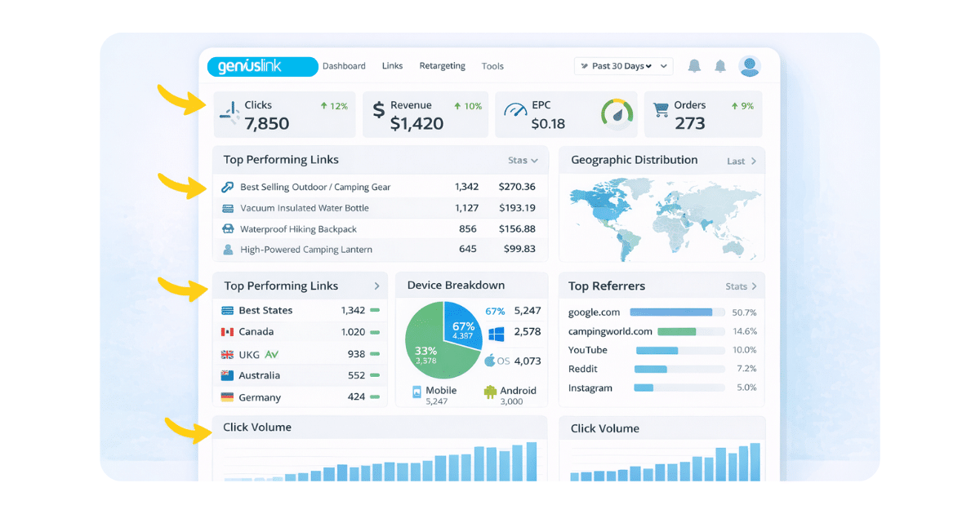Expand Top Performing Links countries chevron
This screenshot has width=980, height=514.
point(376,286)
